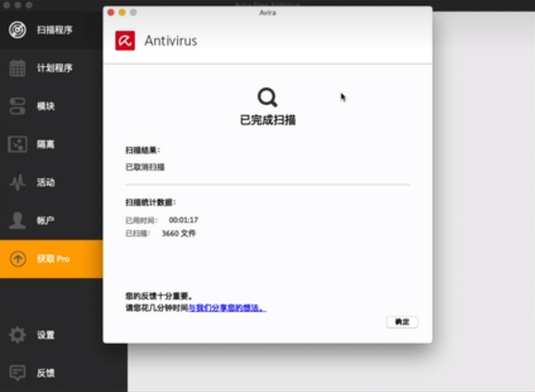Click the 已完成扫描 heading text
The height and width of the screenshot is (392, 535).
tap(267, 119)
